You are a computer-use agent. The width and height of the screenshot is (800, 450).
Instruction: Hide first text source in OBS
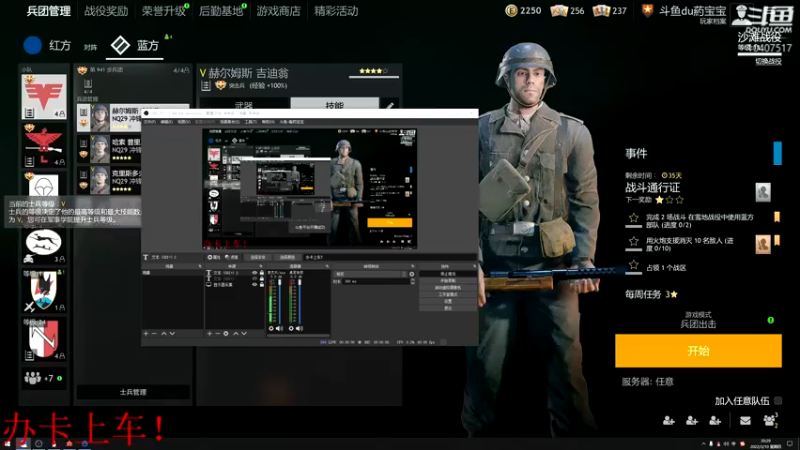pos(255,273)
